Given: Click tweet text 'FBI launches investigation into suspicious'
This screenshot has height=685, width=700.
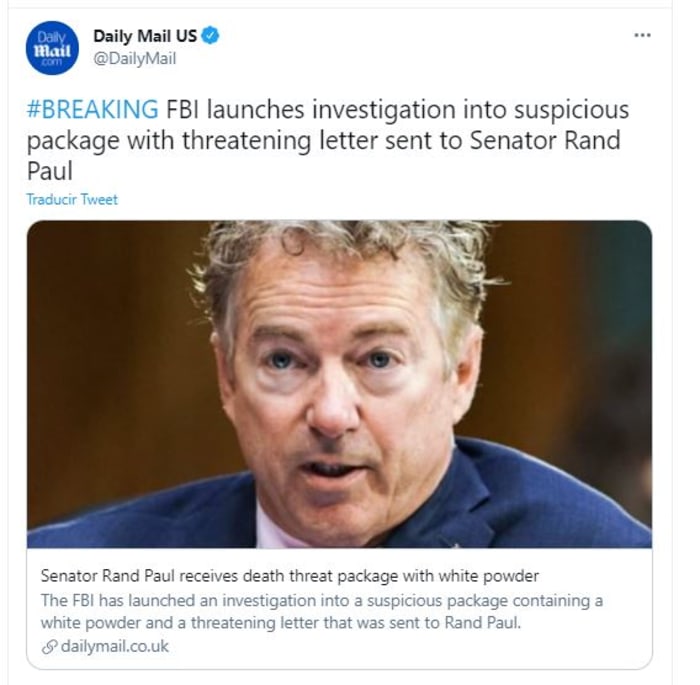Looking at the screenshot, I should [x=397, y=110].
